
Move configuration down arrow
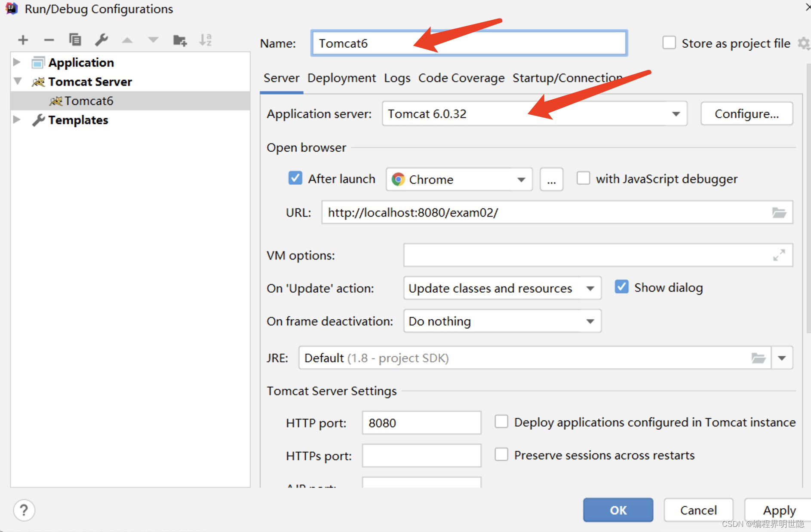(153, 40)
